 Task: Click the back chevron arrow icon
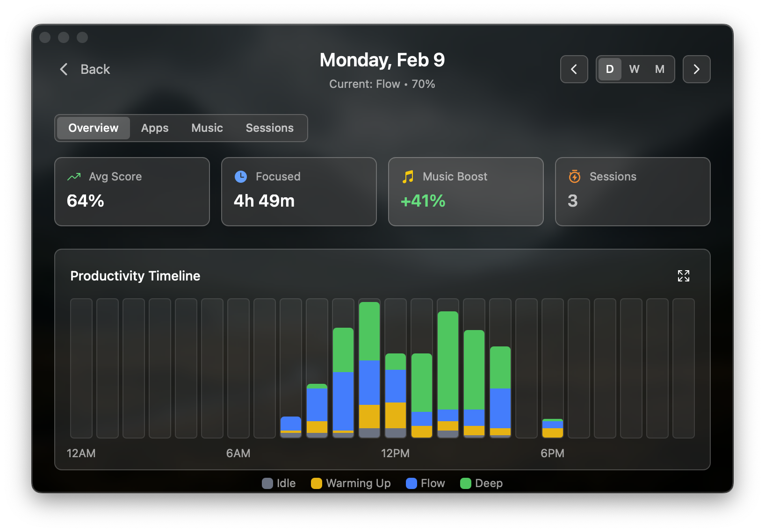coord(64,69)
